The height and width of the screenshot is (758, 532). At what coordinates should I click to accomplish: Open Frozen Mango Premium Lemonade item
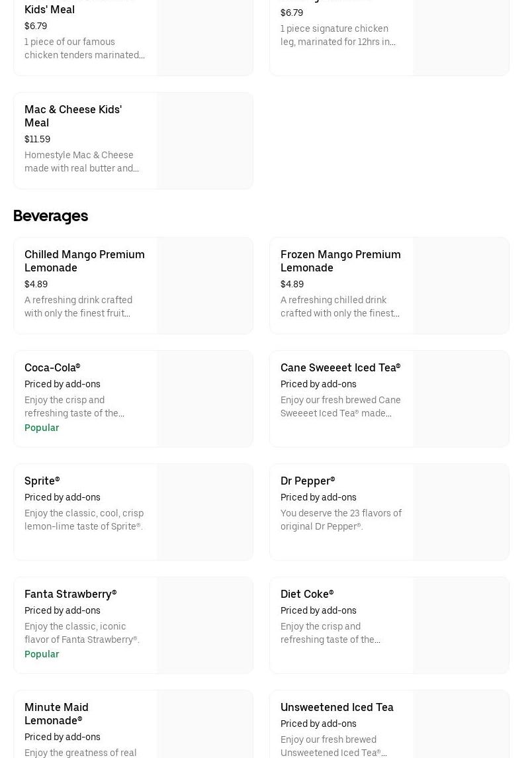point(340,261)
